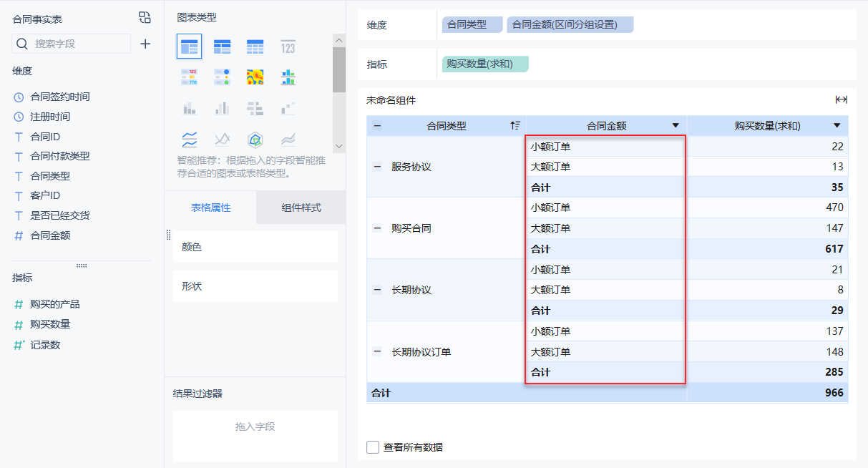
Task: Click the clock icon beside 合同签约时间
Action: point(19,97)
